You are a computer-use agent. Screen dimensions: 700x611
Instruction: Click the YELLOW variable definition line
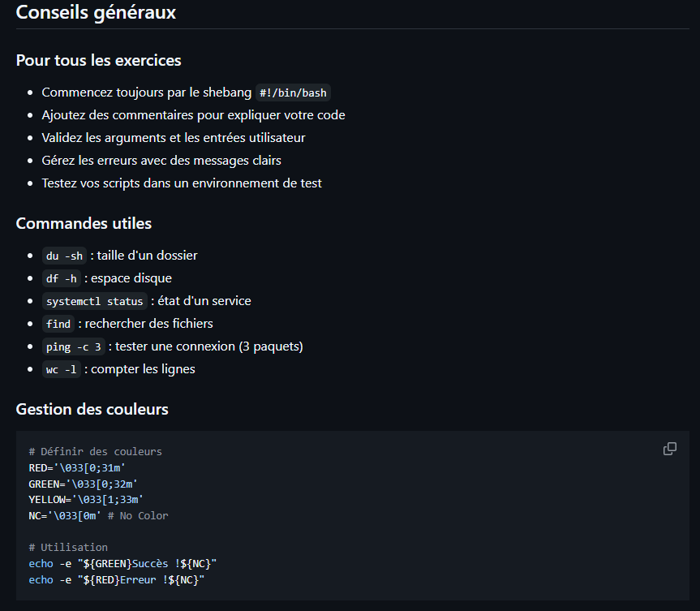pyautogui.click(x=86, y=499)
